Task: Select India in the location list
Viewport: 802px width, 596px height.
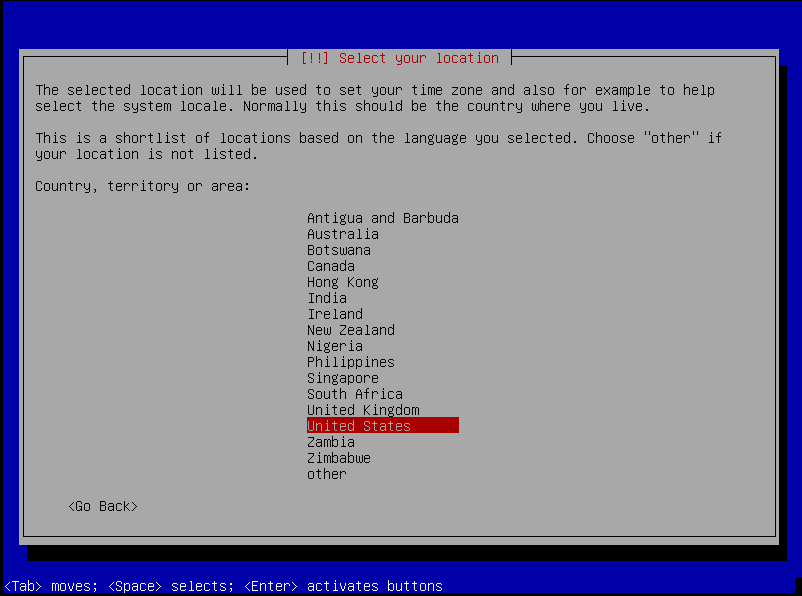Action: click(x=327, y=298)
